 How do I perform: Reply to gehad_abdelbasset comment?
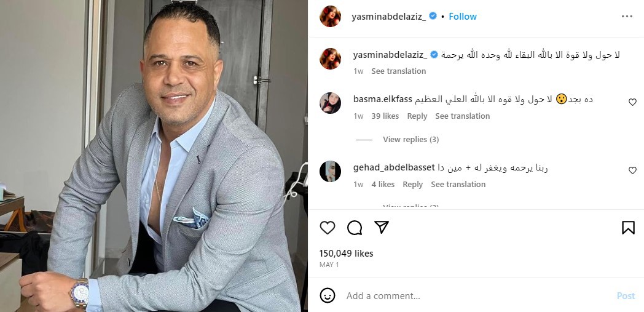pyautogui.click(x=412, y=185)
